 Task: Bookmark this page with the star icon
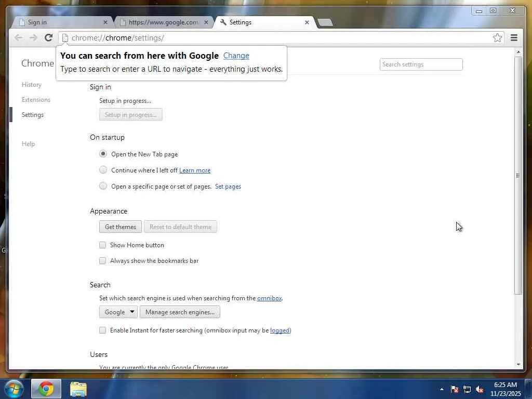(497, 37)
